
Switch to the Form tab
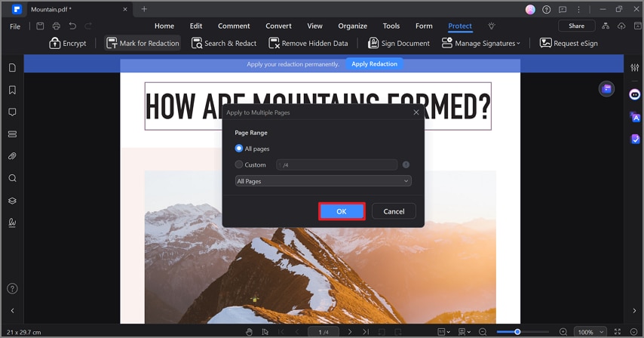(x=424, y=26)
